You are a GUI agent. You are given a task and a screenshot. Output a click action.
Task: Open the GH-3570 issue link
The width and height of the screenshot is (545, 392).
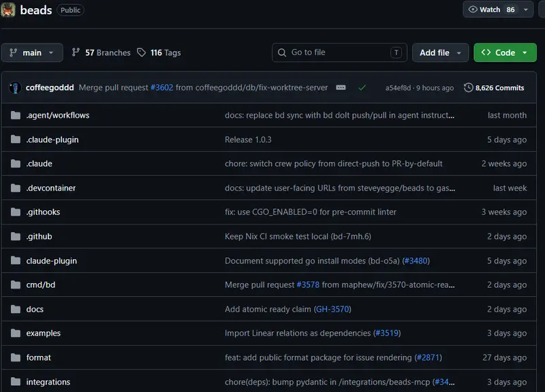(x=332, y=309)
